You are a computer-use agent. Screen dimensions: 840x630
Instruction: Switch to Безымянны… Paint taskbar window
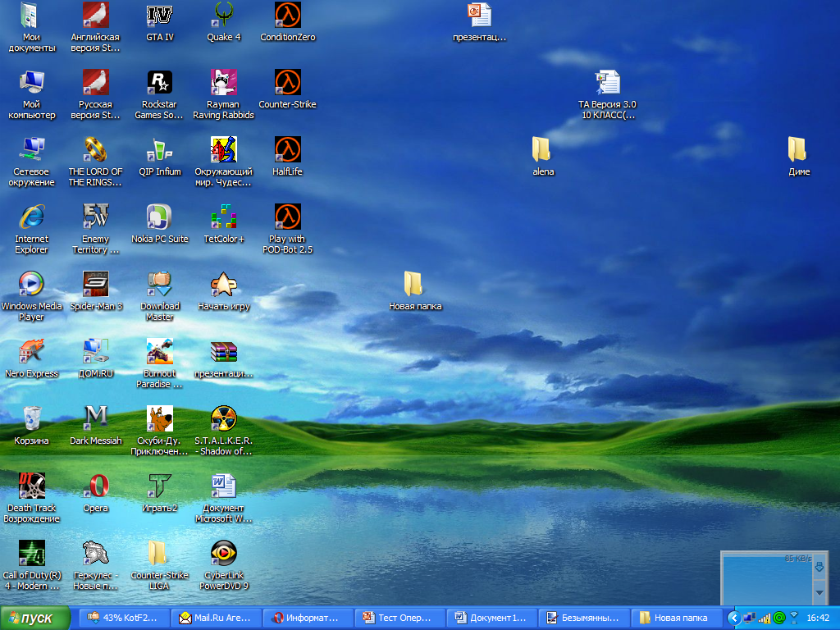coord(584,619)
